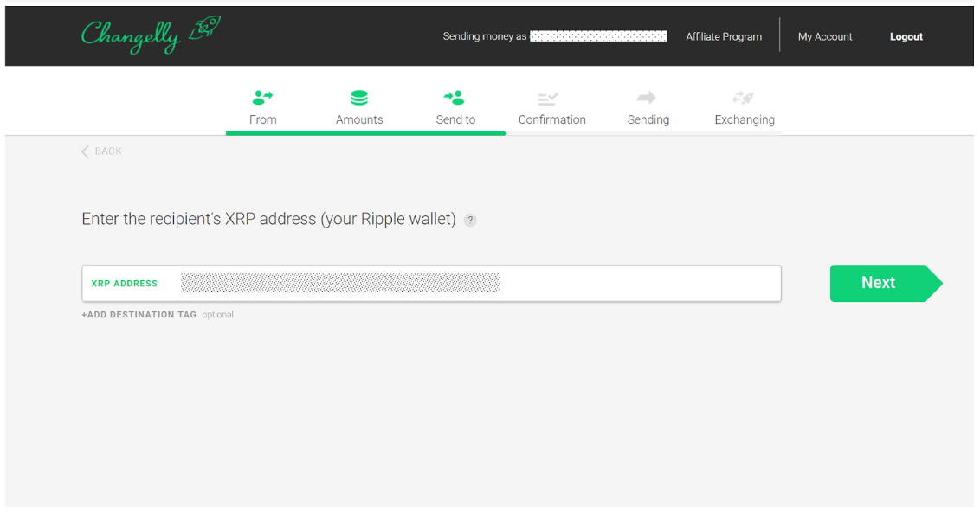Go to the Confirmation step label
The height and width of the screenshot is (513, 980).
click(x=551, y=119)
